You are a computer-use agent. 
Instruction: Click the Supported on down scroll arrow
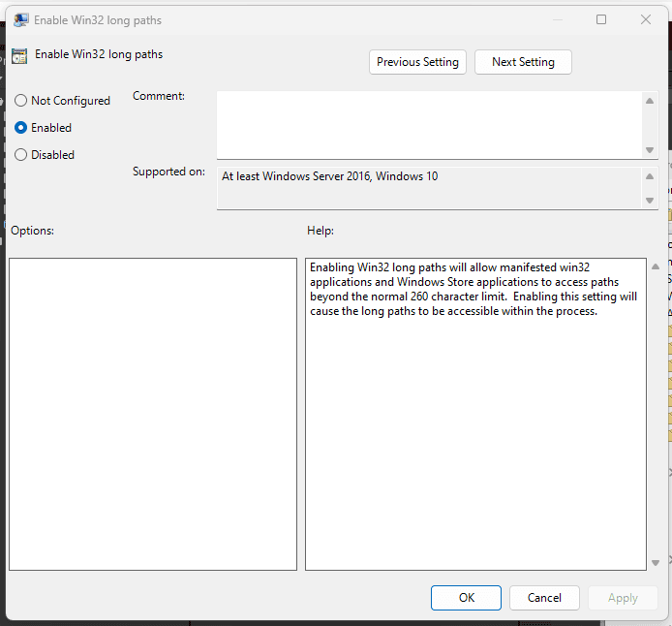coord(650,201)
